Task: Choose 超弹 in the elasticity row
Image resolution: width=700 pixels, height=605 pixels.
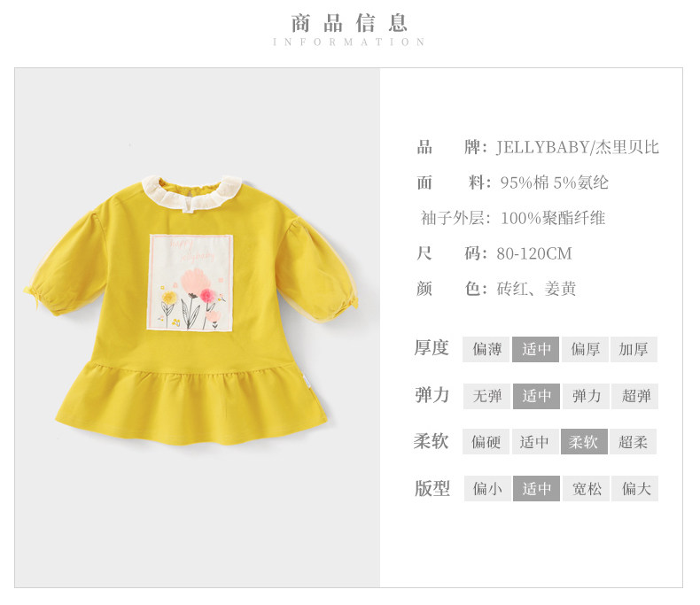Action: tap(634, 396)
